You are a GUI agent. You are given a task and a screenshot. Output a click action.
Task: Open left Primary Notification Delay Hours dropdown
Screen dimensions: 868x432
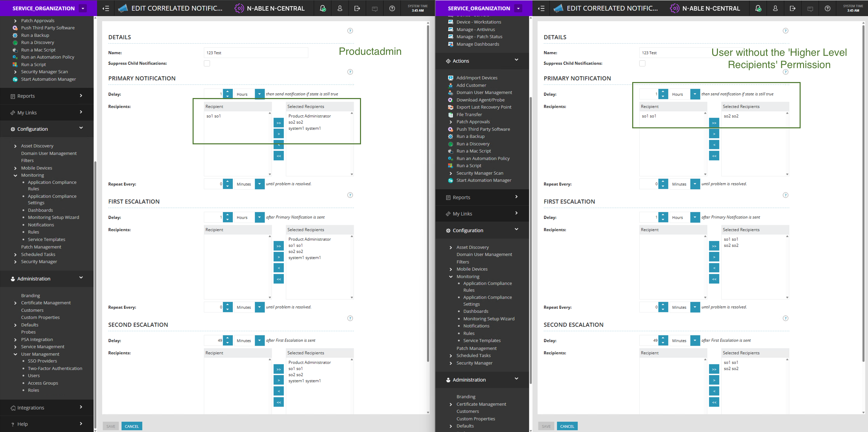[259, 94]
